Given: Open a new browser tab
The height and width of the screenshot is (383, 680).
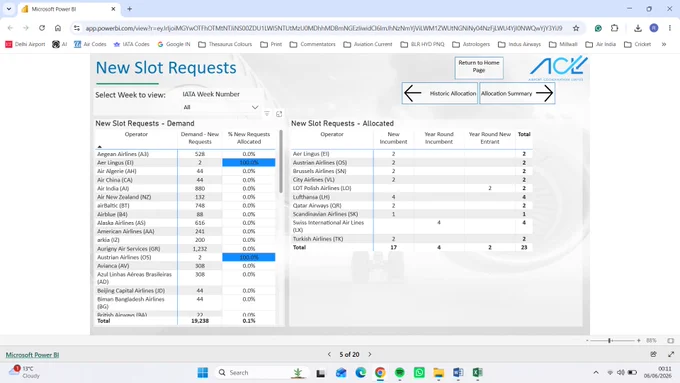Looking at the screenshot, I should click(129, 9).
